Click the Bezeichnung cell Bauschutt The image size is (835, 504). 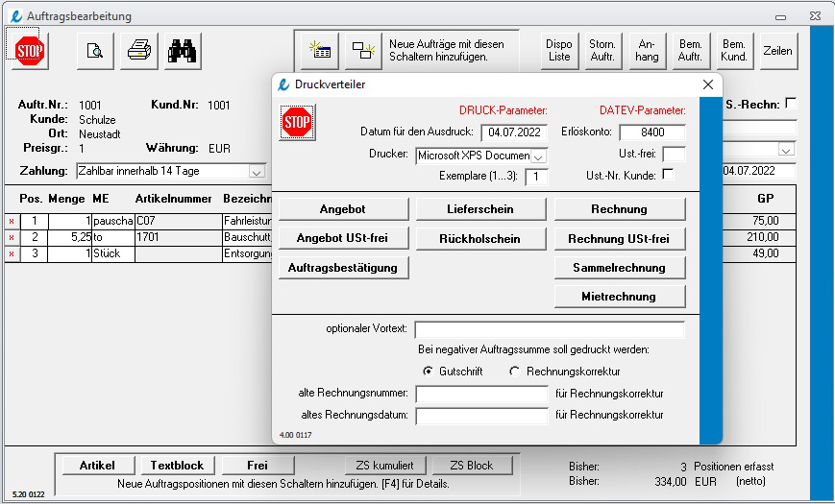[247, 237]
